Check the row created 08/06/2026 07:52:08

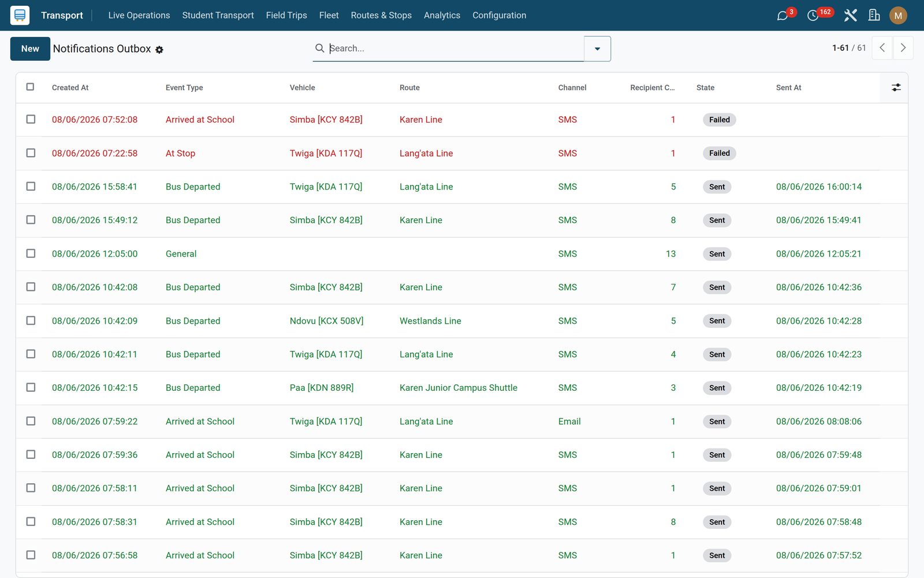(x=31, y=119)
